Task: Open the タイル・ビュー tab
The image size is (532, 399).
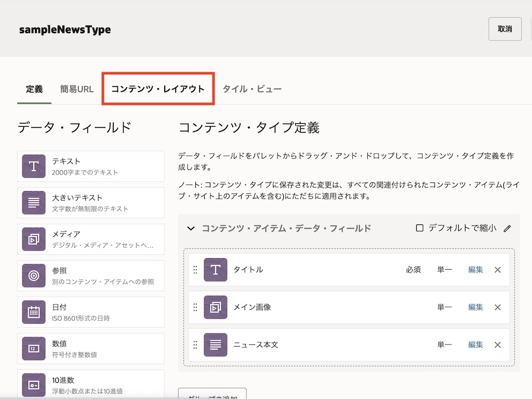Action: (x=252, y=89)
